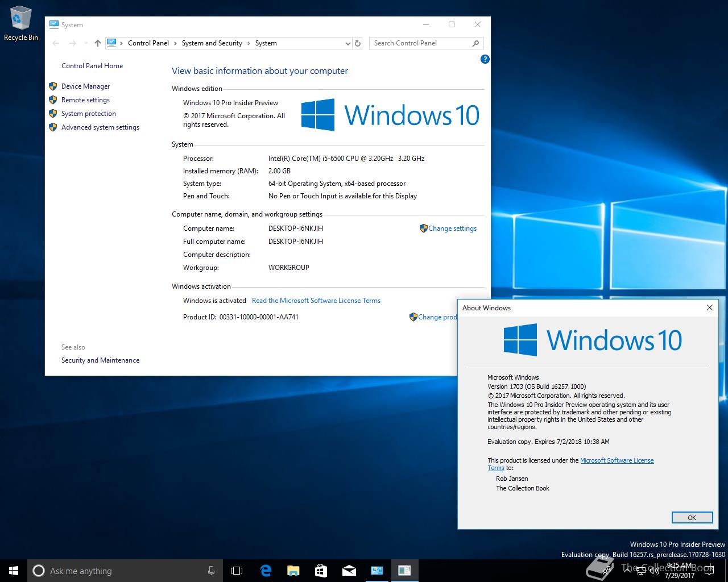Click Change settings for computer name
Screen dimensions: 728x582
(452, 228)
